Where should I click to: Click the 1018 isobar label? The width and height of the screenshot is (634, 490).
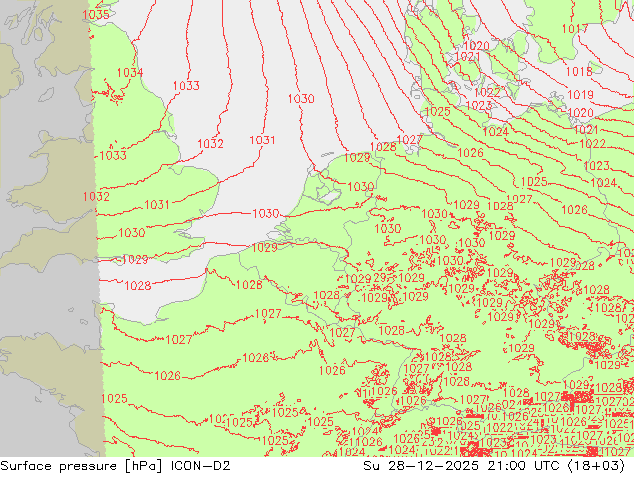[579, 72]
